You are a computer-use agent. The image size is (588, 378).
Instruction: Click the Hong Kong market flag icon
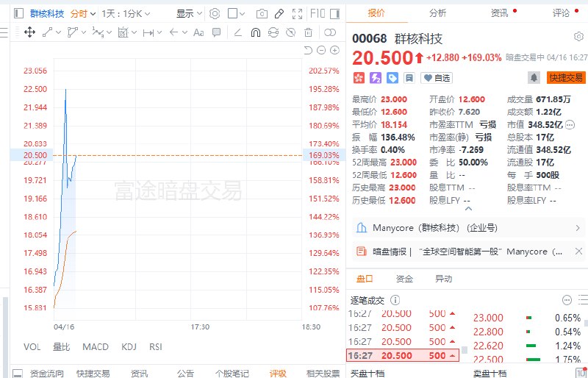pos(359,78)
